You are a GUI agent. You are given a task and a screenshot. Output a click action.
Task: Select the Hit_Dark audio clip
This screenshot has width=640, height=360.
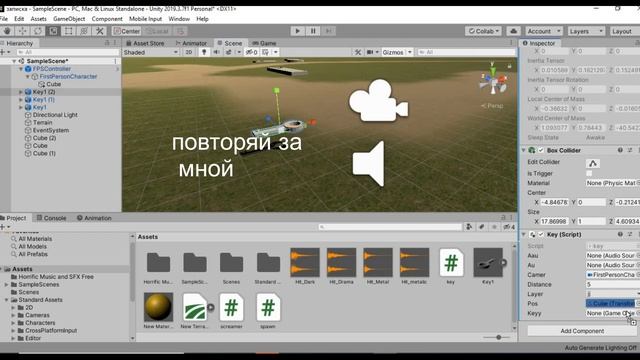pyautogui.click(x=305, y=266)
